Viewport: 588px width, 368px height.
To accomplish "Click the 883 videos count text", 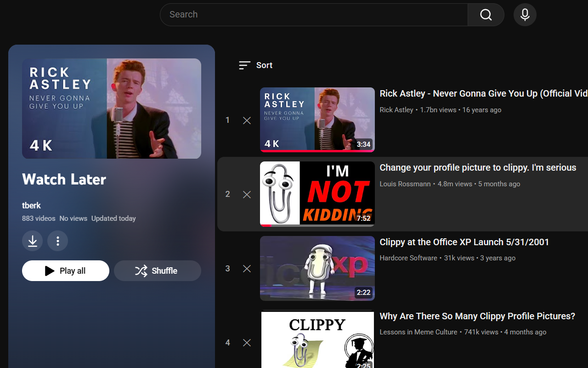I will pyautogui.click(x=39, y=218).
